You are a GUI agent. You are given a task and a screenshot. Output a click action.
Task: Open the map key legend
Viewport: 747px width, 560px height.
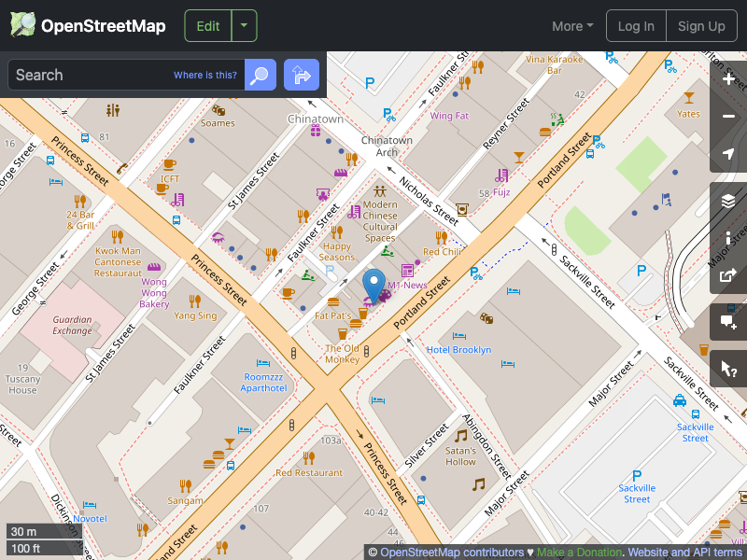point(728,237)
